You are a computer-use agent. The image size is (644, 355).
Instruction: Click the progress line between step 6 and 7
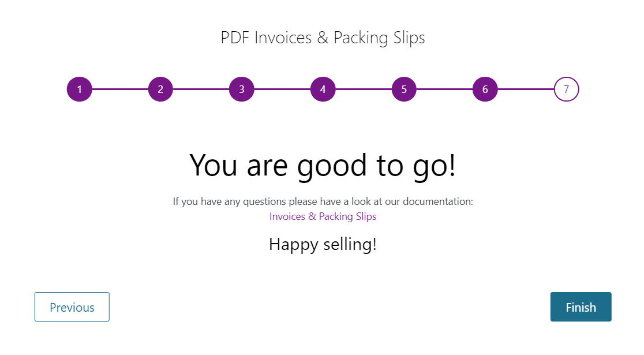click(525, 89)
